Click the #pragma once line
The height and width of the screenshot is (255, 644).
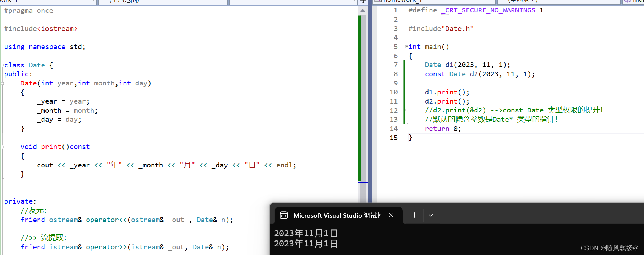[x=29, y=11]
